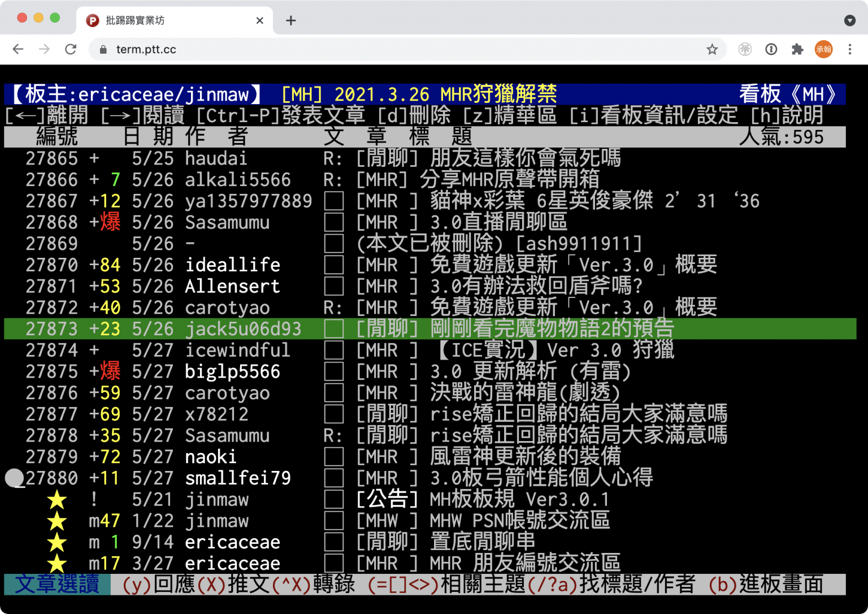Bookmark this page via the star icon
The width and height of the screenshot is (868, 614).
712,49
